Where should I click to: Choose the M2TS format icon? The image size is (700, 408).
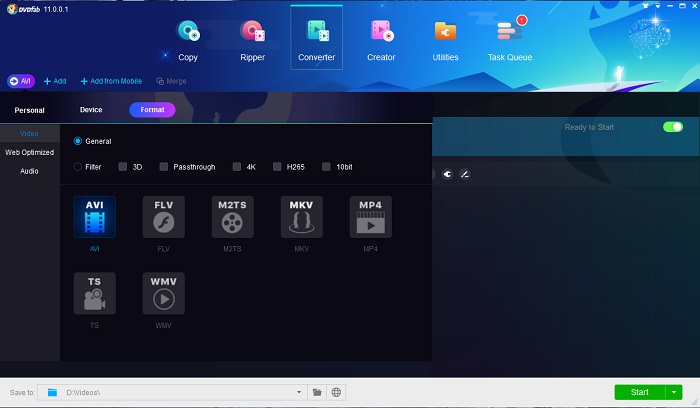233,217
